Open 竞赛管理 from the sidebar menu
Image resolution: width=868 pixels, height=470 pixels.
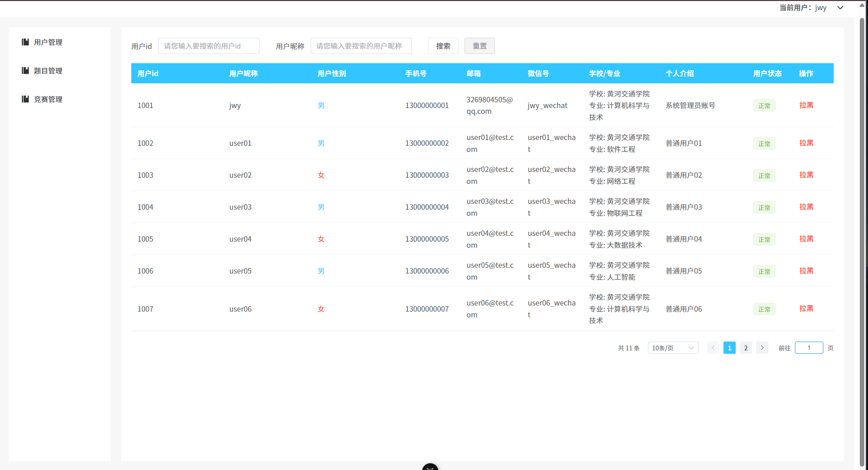point(48,99)
